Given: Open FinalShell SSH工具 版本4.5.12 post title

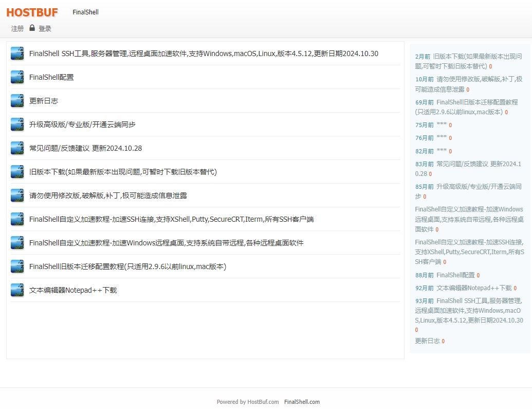Looking at the screenshot, I should click(204, 54).
